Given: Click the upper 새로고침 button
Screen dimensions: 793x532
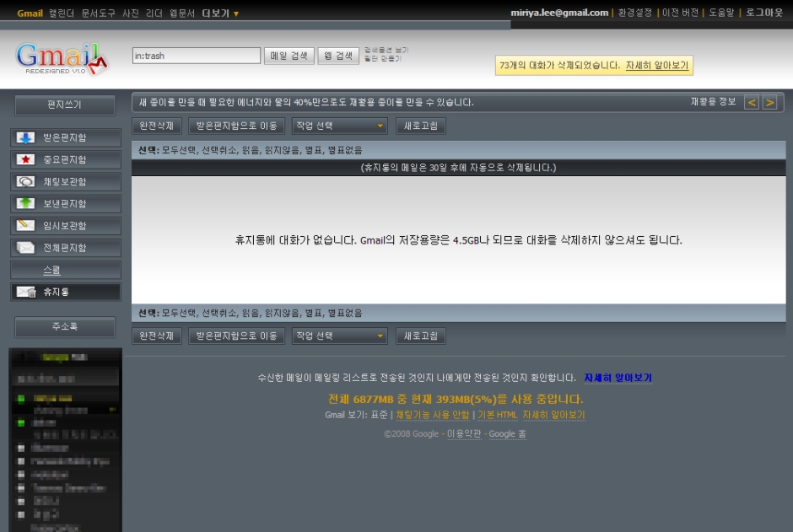Looking at the screenshot, I should [421, 126].
